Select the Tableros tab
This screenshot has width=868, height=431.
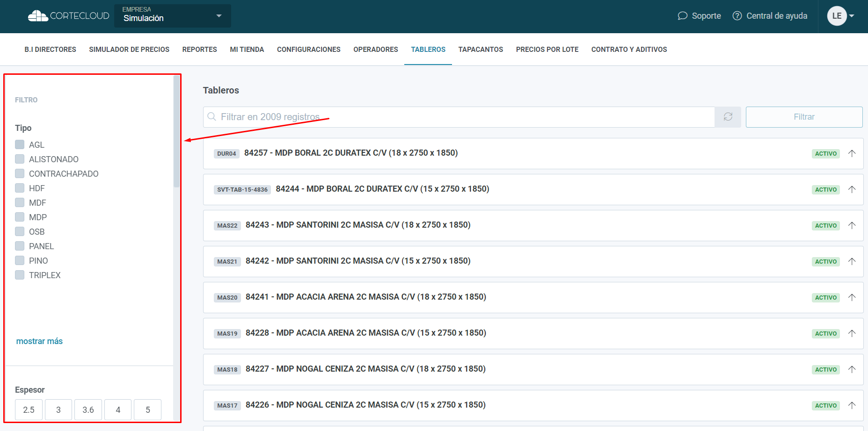click(428, 50)
